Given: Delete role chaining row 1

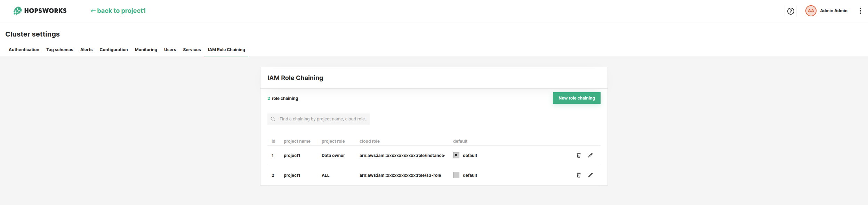Looking at the screenshot, I should click(x=578, y=155).
